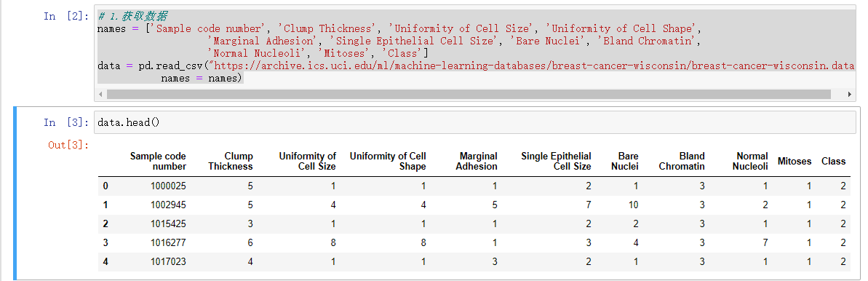
Task: Click row index 2 in the table
Action: 105,224
